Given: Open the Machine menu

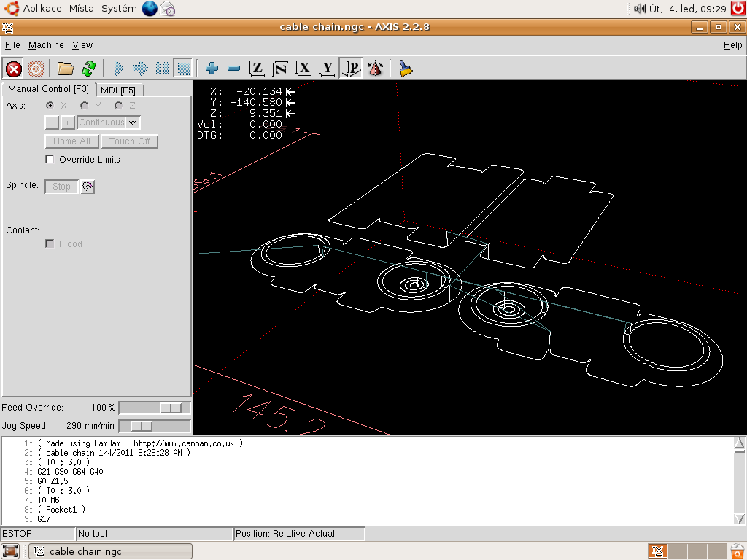Looking at the screenshot, I should pyautogui.click(x=46, y=45).
